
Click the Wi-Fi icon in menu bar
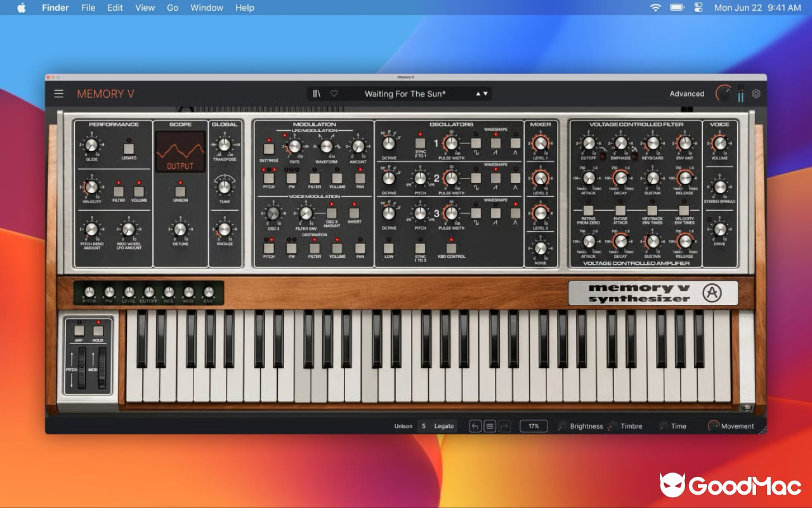click(x=655, y=8)
